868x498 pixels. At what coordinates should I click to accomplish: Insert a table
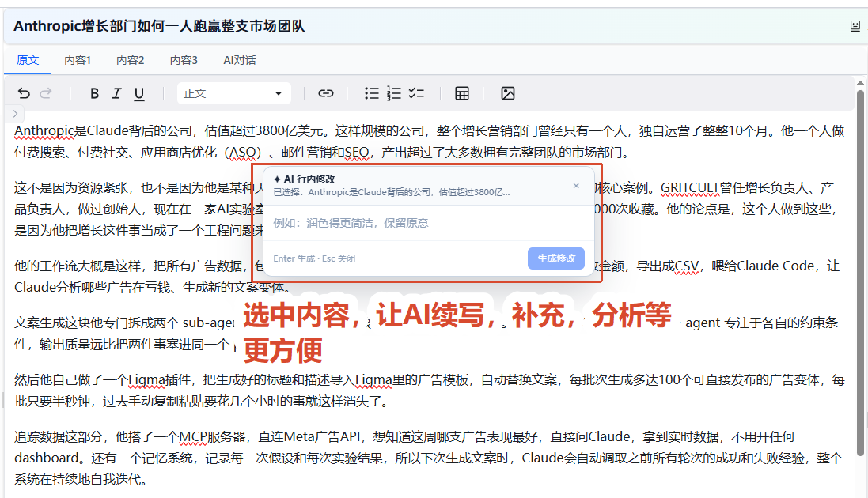(x=462, y=93)
